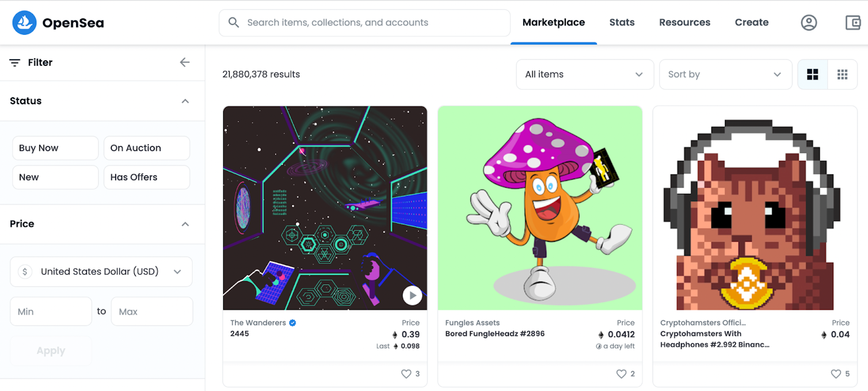Open the Resources menu
The height and width of the screenshot is (391, 868).
684,23
